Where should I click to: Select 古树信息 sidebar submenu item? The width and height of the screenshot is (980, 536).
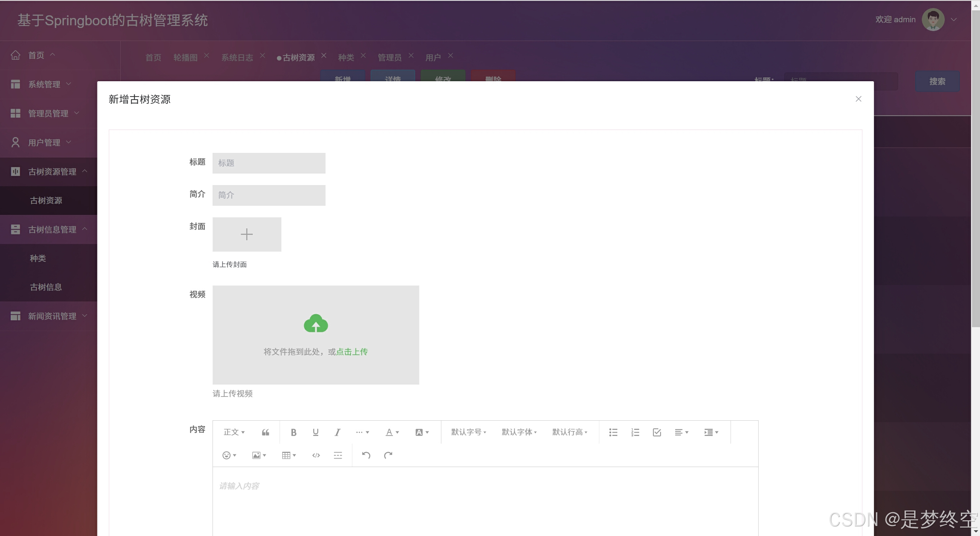49,287
